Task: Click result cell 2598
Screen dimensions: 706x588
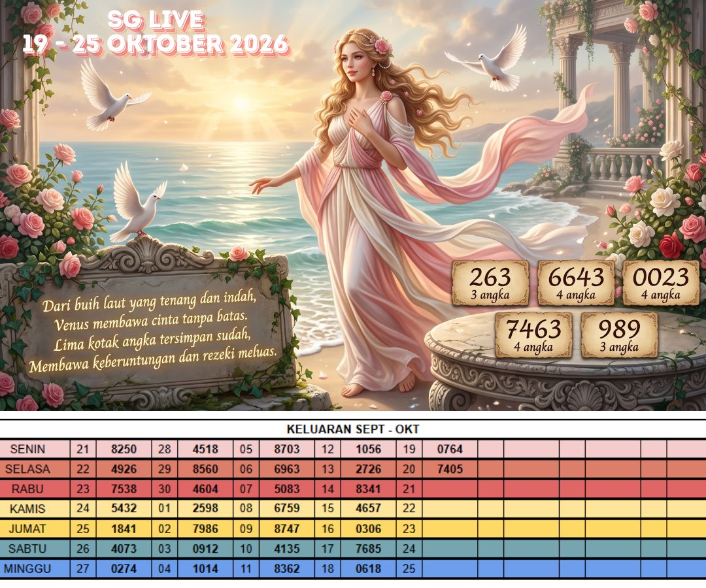Action: click(205, 509)
